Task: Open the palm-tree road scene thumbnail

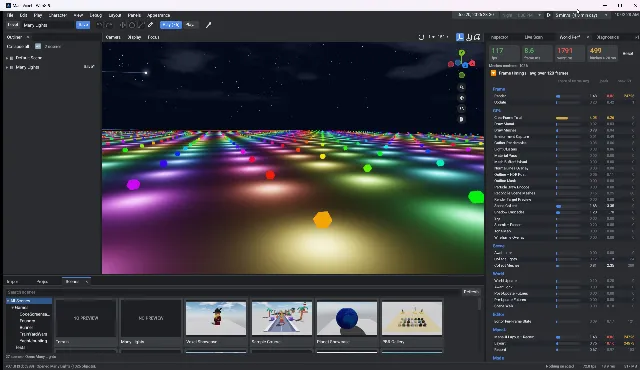Action: point(282,318)
